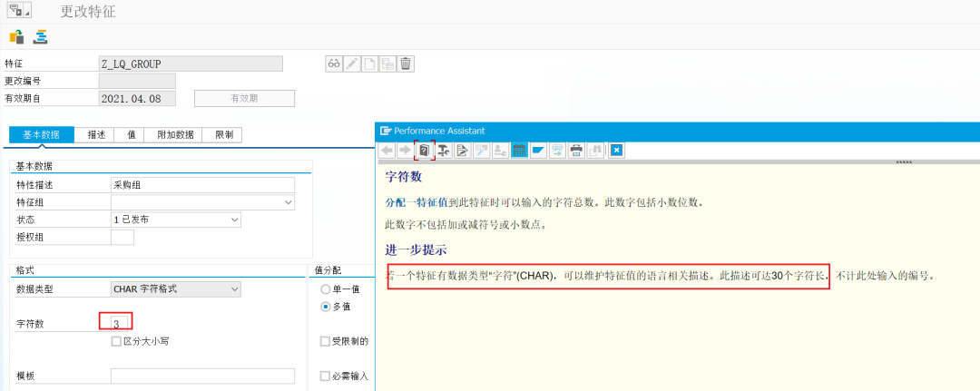Click the 更改编号 input field
The height and width of the screenshot is (391, 980).
click(138, 82)
